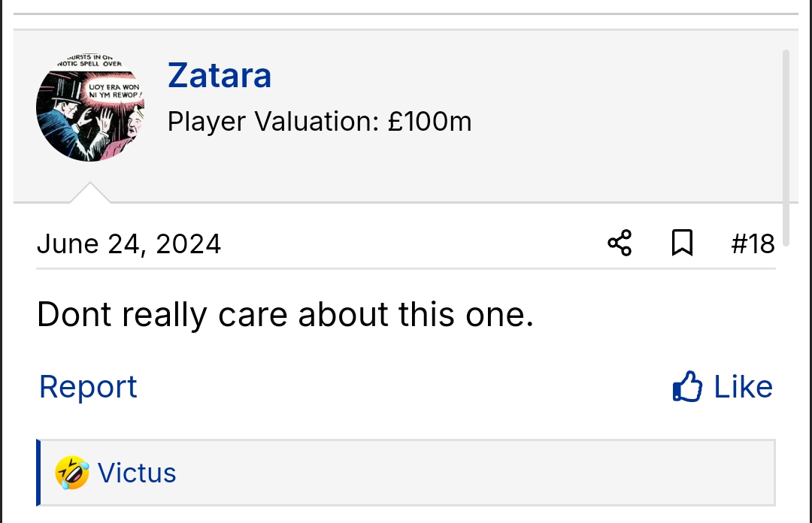Click the Report link
This screenshot has height=523, width=812.
[88, 387]
